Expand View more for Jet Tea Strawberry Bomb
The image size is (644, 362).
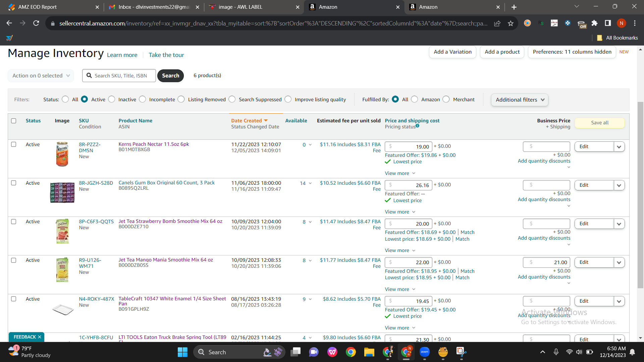[x=400, y=250]
